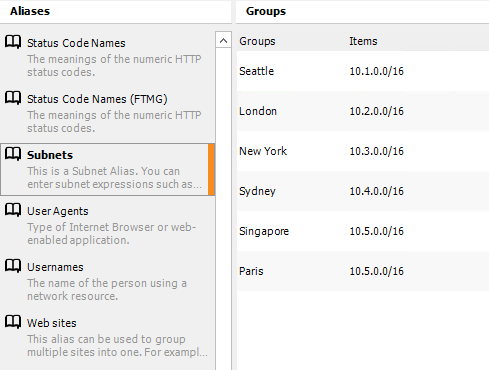Select the Sydney group cell
The height and width of the screenshot is (370, 489).
pyautogui.click(x=257, y=191)
